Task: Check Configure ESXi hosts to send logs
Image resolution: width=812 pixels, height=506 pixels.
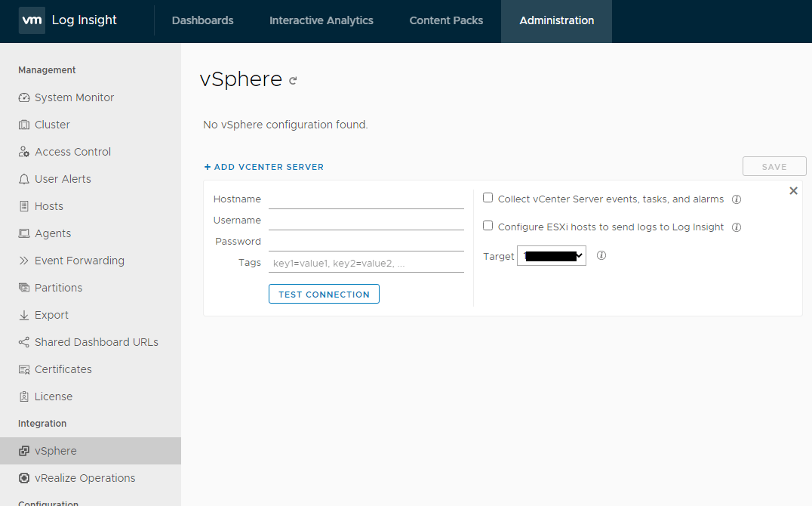Action: pyautogui.click(x=488, y=226)
